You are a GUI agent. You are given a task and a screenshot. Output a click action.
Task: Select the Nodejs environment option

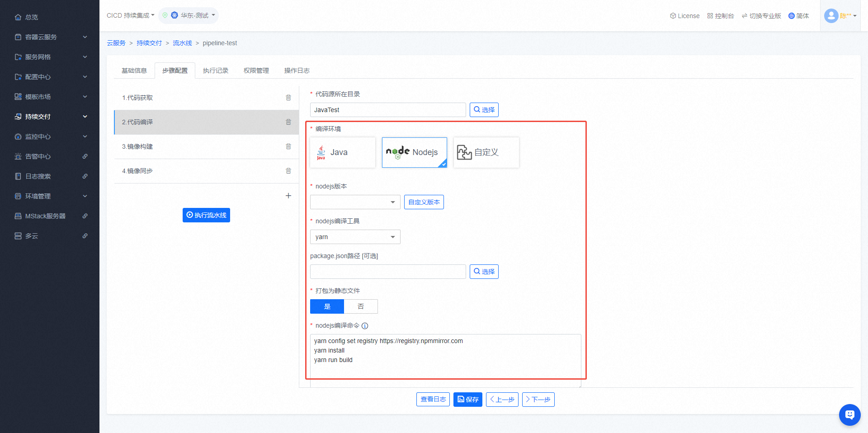click(414, 153)
